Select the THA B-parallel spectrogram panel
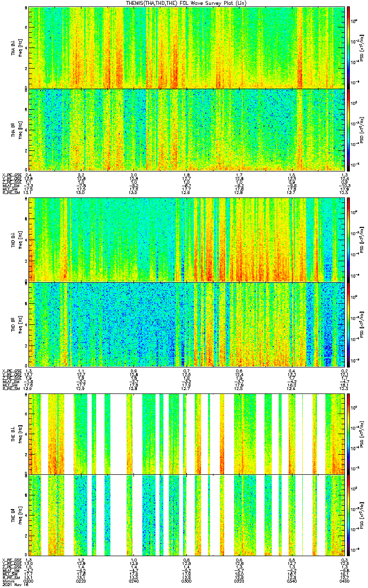The image size is (368, 588). (187, 129)
